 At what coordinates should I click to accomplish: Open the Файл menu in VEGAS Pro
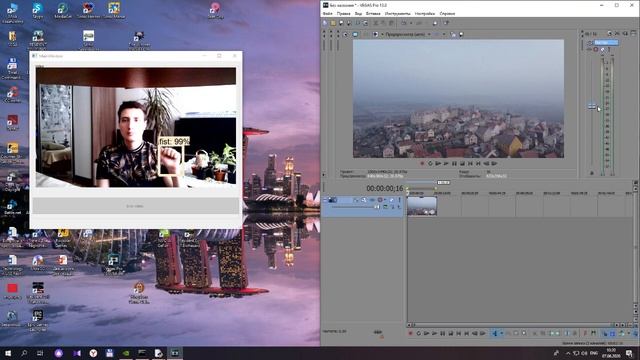pos(327,13)
